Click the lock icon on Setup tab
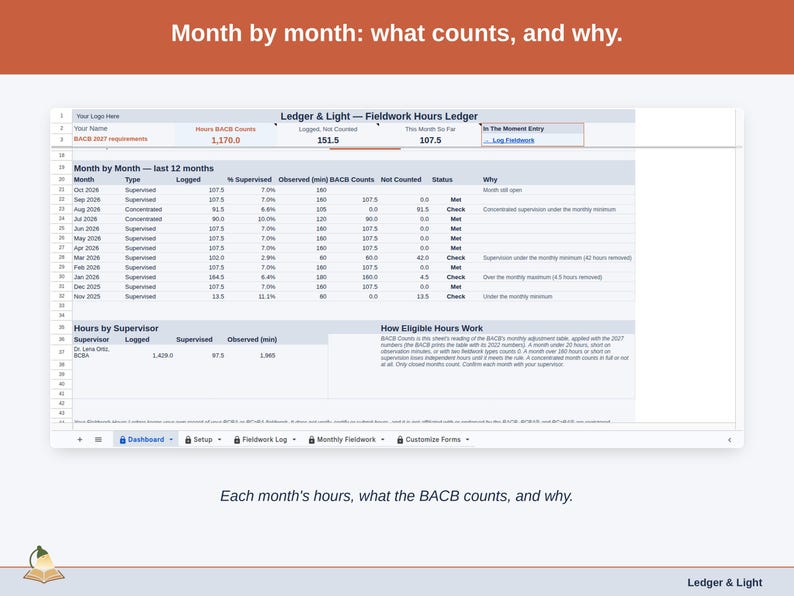Image resolution: width=794 pixels, height=596 pixels. tap(188, 440)
